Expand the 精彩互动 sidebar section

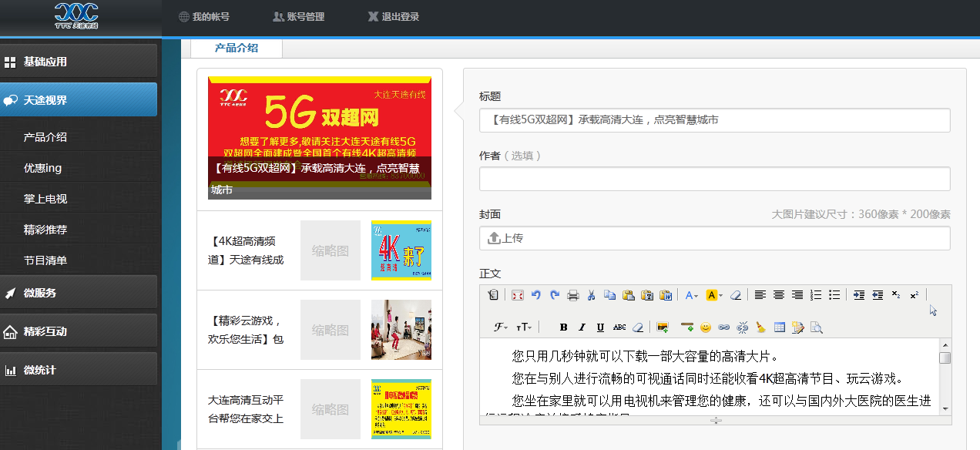79,331
